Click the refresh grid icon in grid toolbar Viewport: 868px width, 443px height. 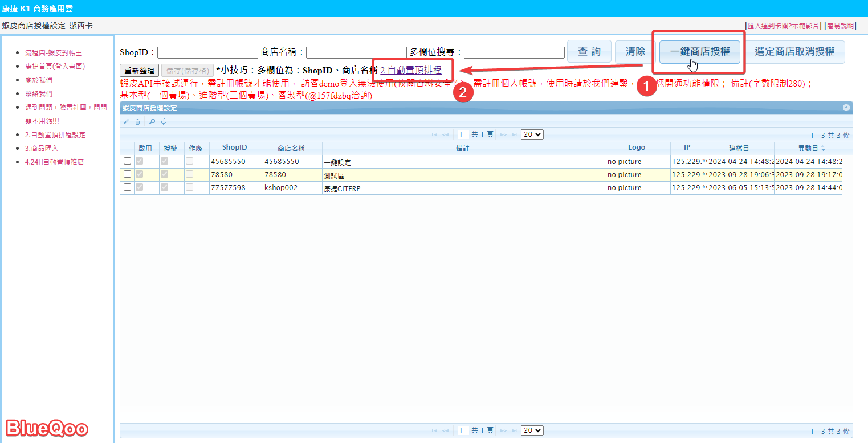(164, 121)
